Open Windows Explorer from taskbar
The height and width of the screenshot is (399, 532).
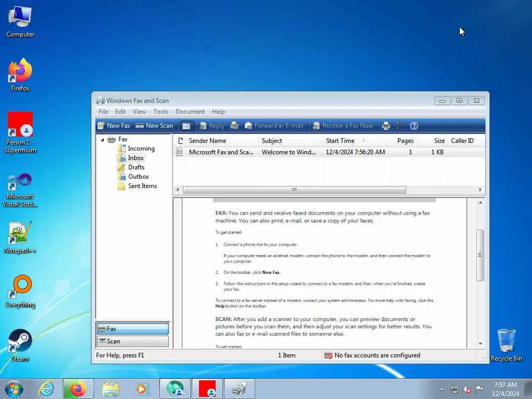(x=111, y=389)
